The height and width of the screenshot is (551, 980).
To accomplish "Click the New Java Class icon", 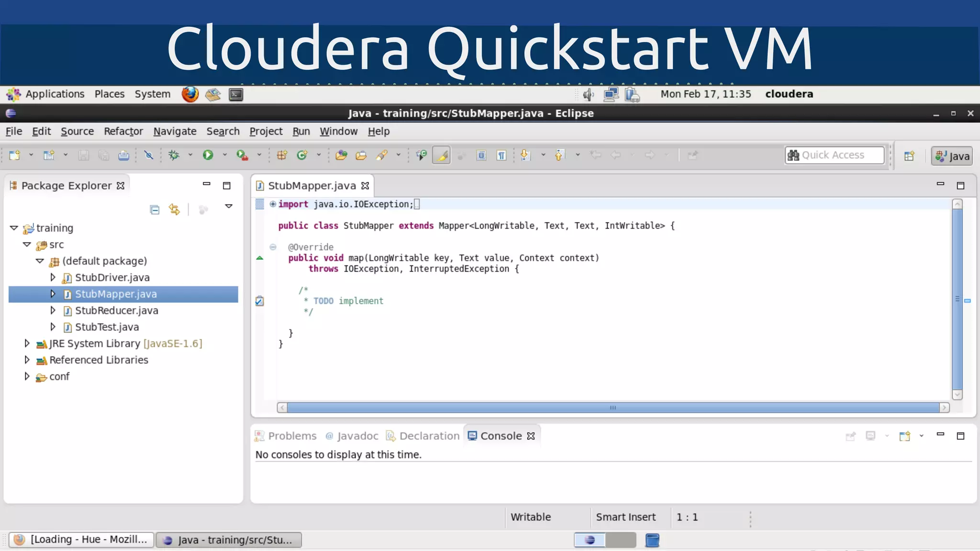I will coord(302,155).
